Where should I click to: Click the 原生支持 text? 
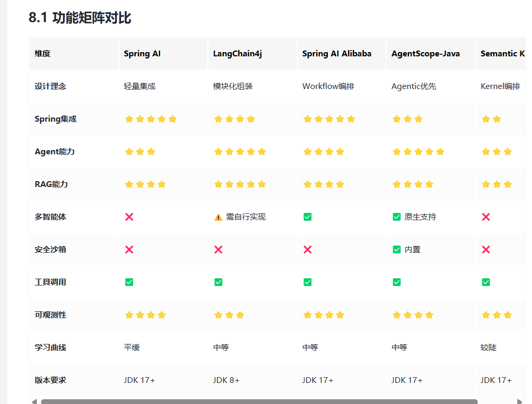coord(420,217)
